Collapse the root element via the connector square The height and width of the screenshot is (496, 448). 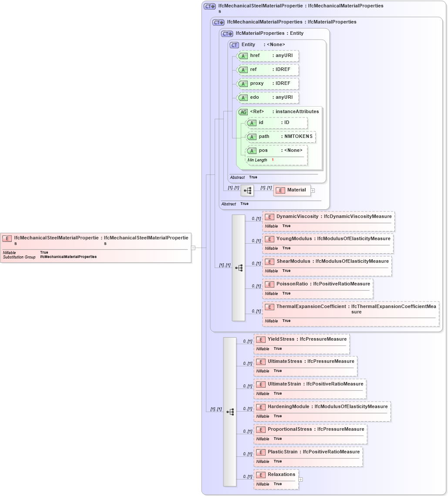point(192,248)
